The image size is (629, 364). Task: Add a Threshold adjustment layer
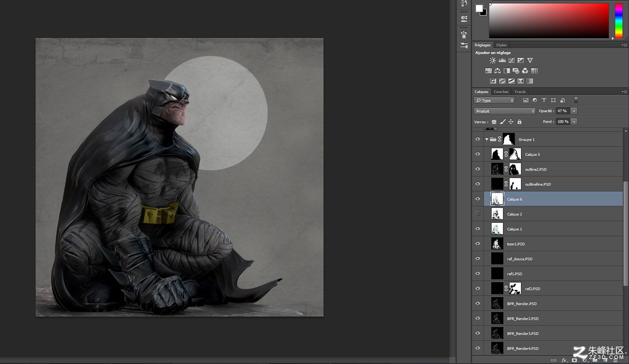(x=511, y=81)
